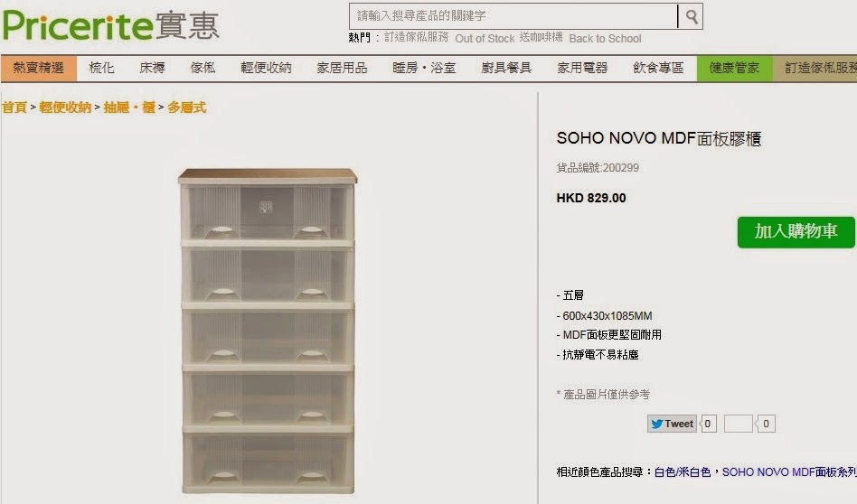
Task: Search similar color 白色/米白色 link
Action: point(683,472)
